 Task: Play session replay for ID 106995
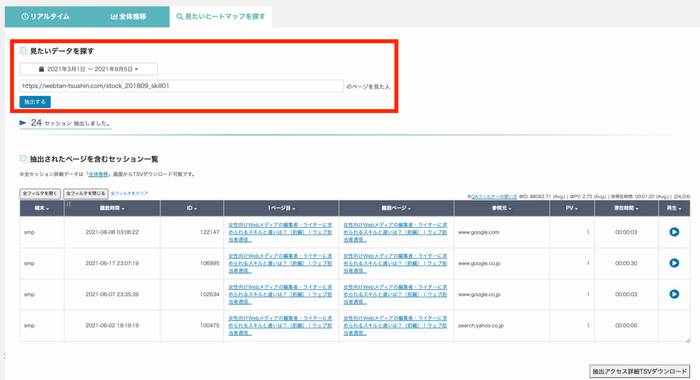coord(674,263)
